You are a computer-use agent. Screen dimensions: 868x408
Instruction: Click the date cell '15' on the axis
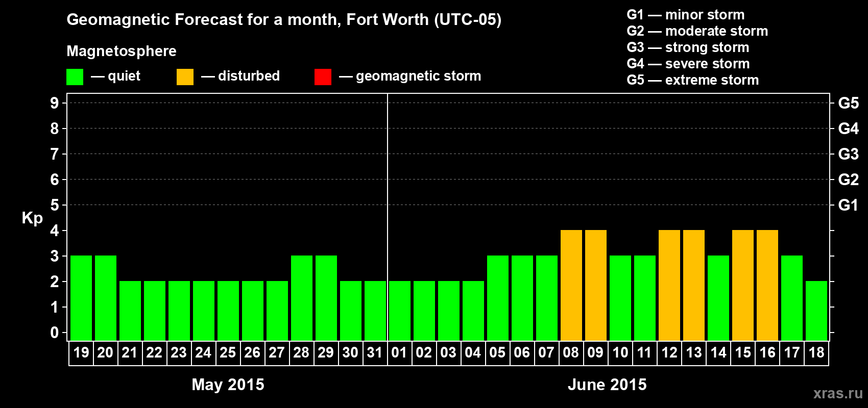[x=743, y=353]
